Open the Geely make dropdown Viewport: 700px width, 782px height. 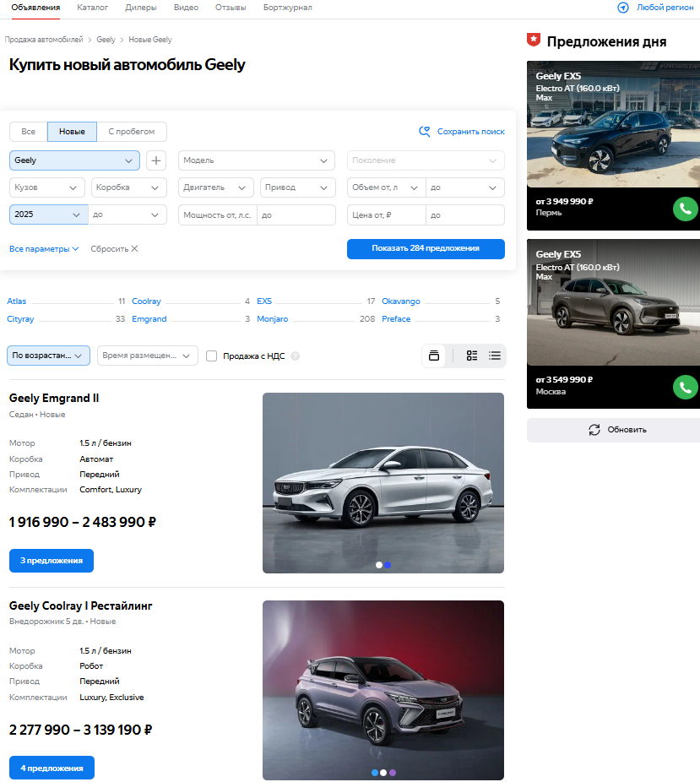tap(74, 160)
